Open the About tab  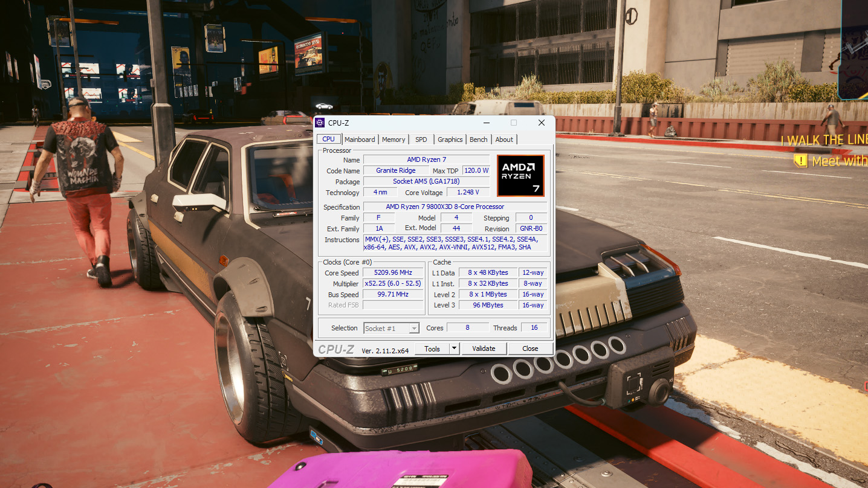504,140
